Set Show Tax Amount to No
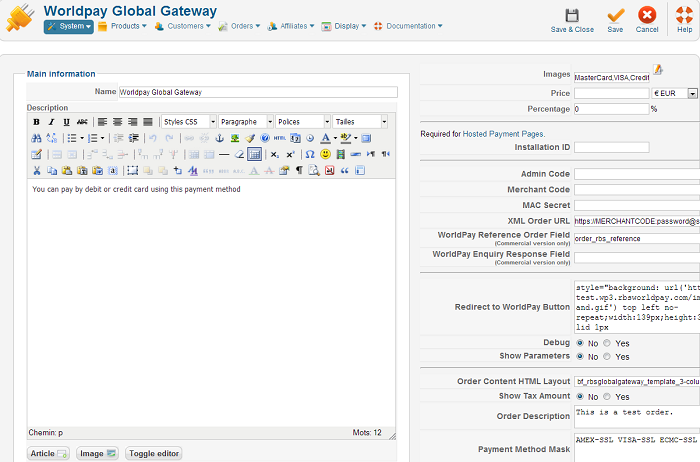Image resolution: width=700 pixels, height=462 pixels. coord(580,396)
